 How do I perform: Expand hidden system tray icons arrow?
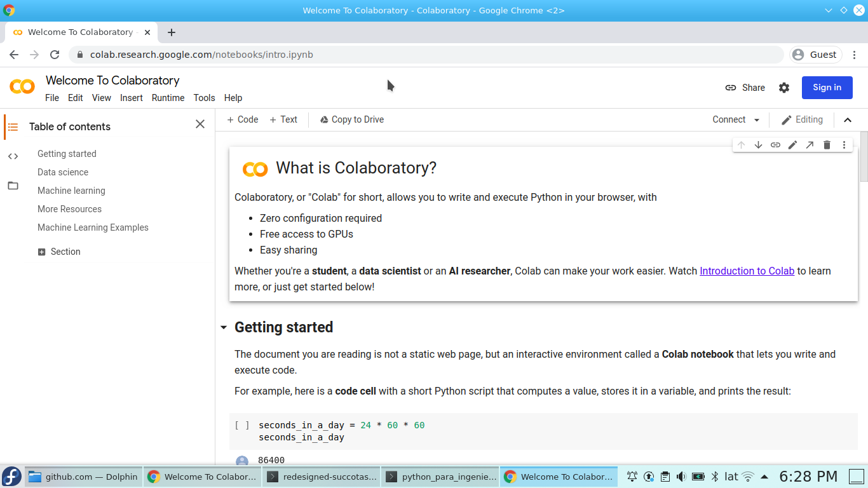(x=764, y=477)
